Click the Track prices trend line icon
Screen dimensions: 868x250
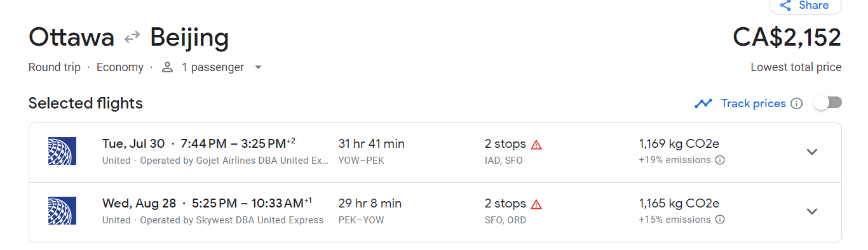tap(703, 103)
